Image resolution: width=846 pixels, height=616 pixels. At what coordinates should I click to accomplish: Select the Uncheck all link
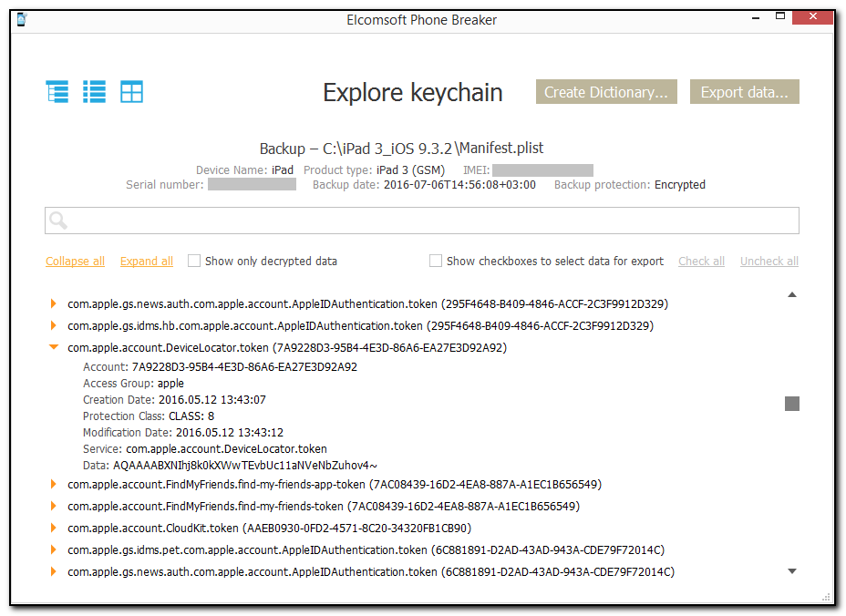pyautogui.click(x=769, y=261)
